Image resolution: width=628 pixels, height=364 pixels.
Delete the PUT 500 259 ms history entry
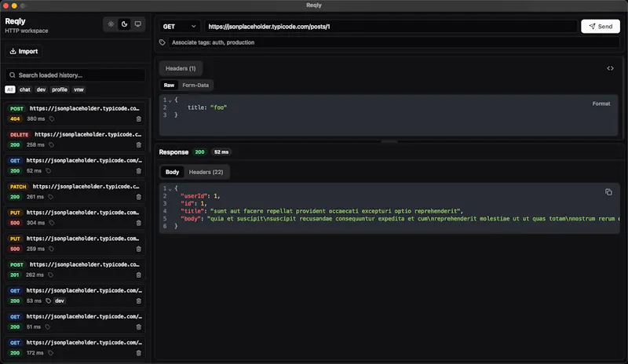pyautogui.click(x=139, y=249)
